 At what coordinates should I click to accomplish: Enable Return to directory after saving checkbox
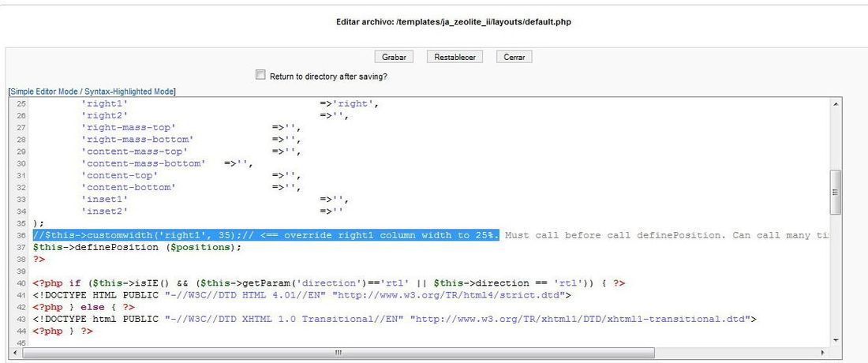[260, 75]
